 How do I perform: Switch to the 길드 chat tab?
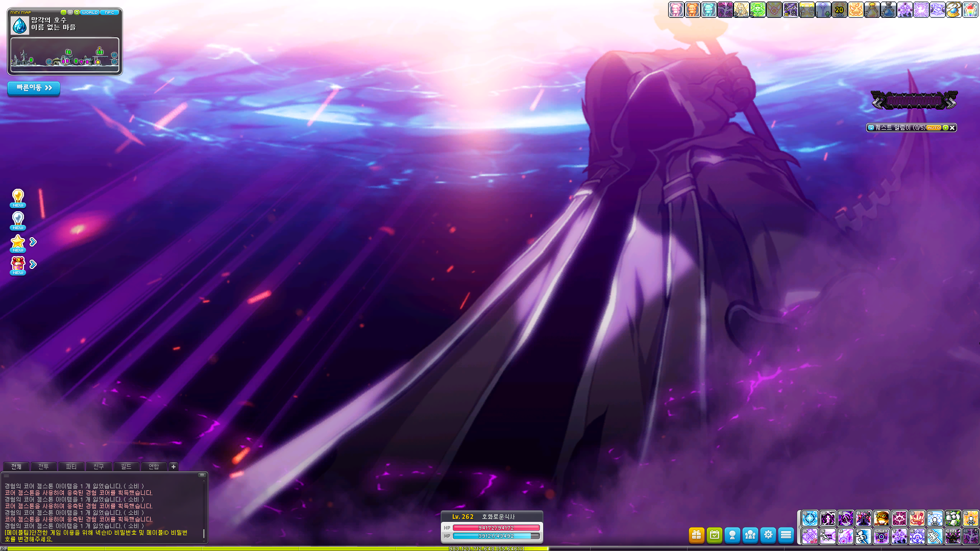(126, 466)
